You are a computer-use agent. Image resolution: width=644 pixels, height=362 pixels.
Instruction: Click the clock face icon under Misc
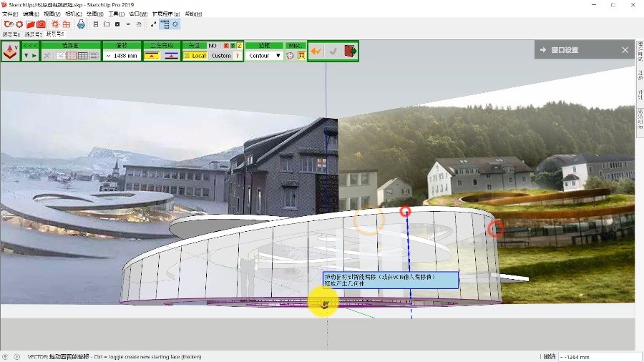(x=291, y=56)
